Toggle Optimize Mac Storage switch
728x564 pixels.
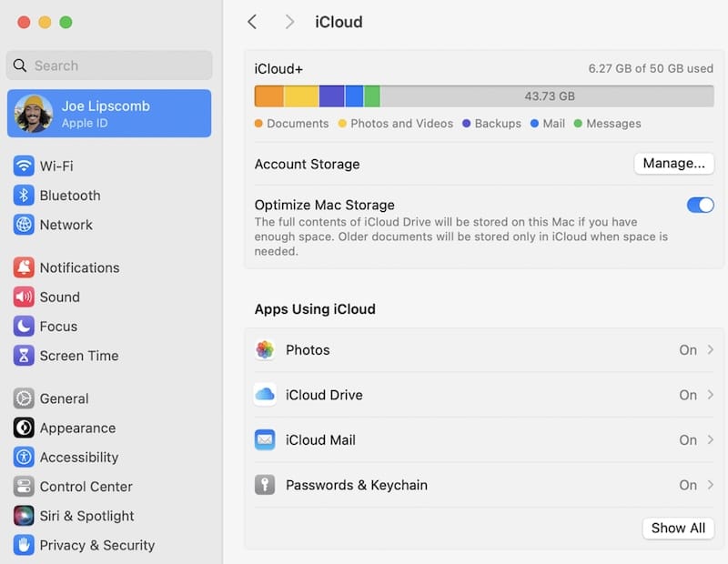click(700, 205)
